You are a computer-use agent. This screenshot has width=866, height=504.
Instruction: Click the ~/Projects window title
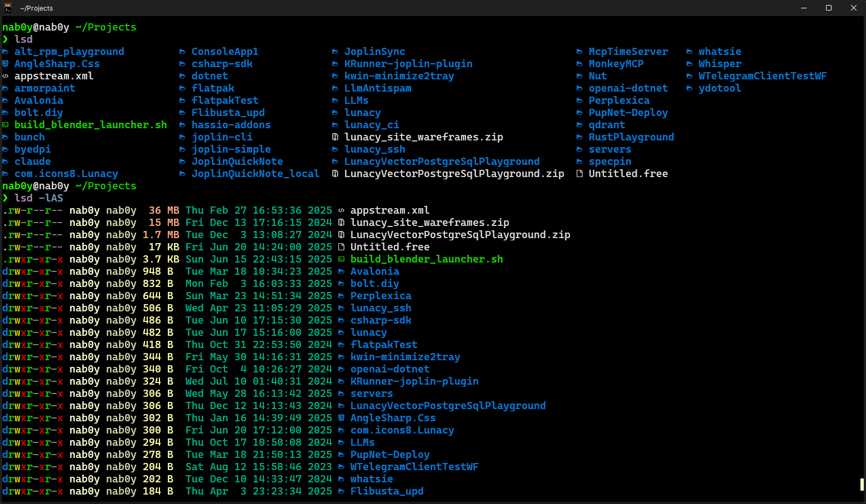click(x=36, y=8)
